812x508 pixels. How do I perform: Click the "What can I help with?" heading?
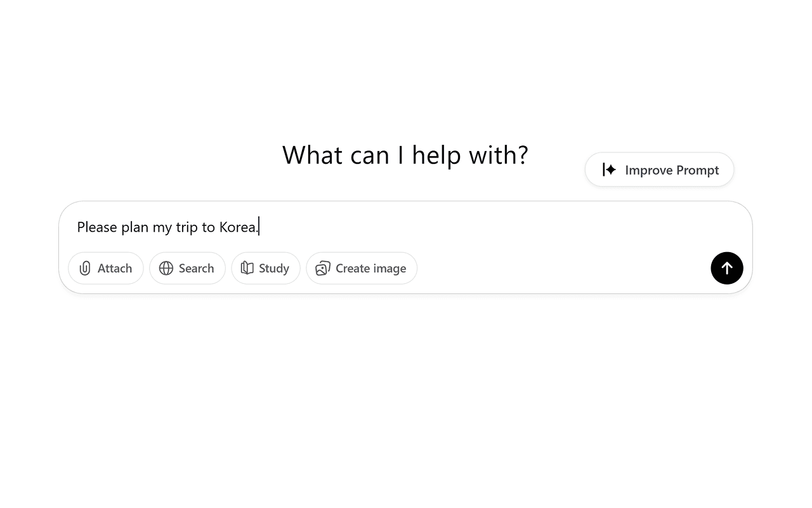pos(405,155)
